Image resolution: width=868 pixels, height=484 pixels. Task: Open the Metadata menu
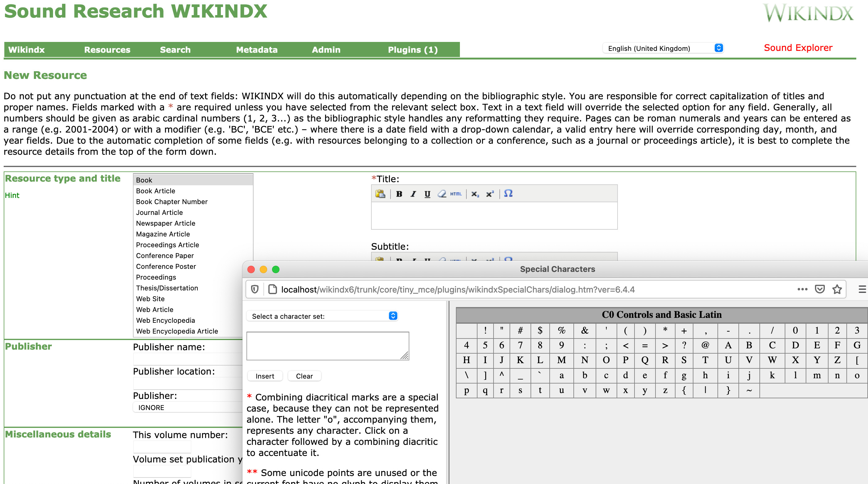(x=257, y=50)
